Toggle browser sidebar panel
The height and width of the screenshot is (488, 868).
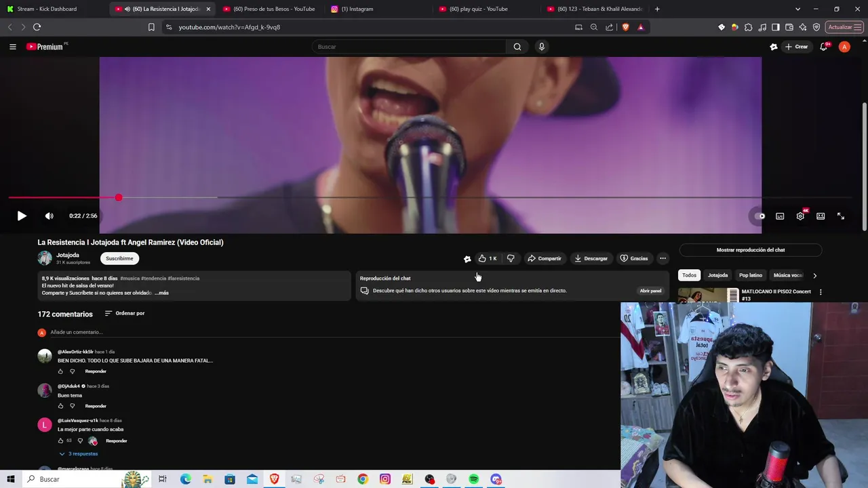click(x=776, y=27)
